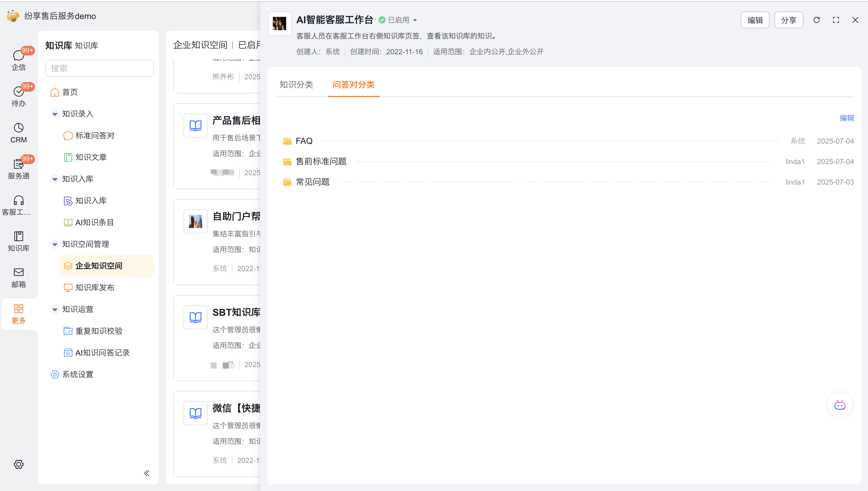Click the knowledge base 搜索 field

(99, 68)
